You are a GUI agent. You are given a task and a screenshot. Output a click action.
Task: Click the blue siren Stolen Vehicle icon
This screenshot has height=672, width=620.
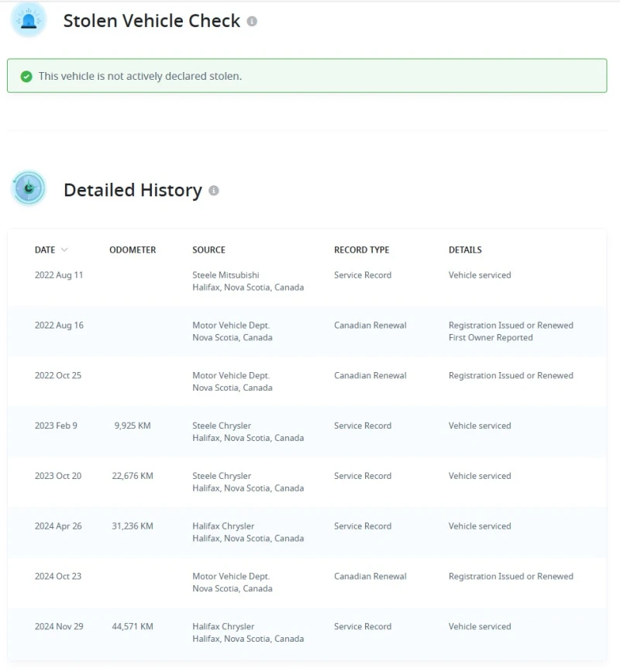29,20
